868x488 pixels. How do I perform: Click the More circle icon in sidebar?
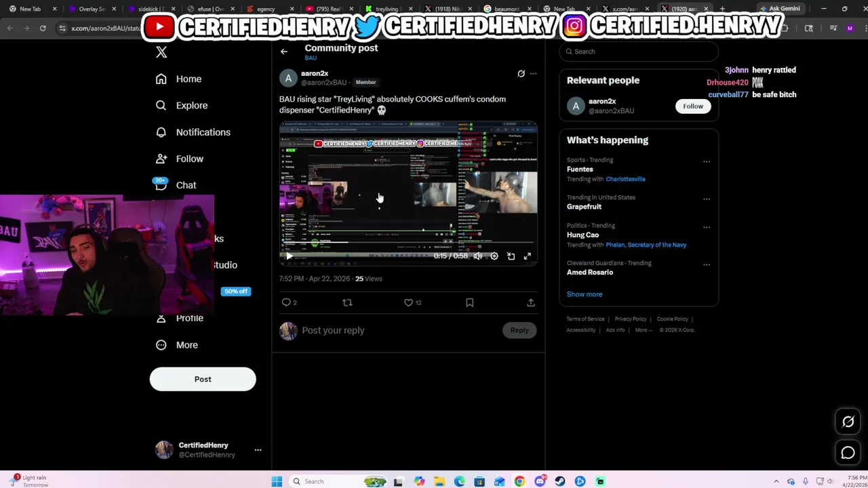[161, 345]
